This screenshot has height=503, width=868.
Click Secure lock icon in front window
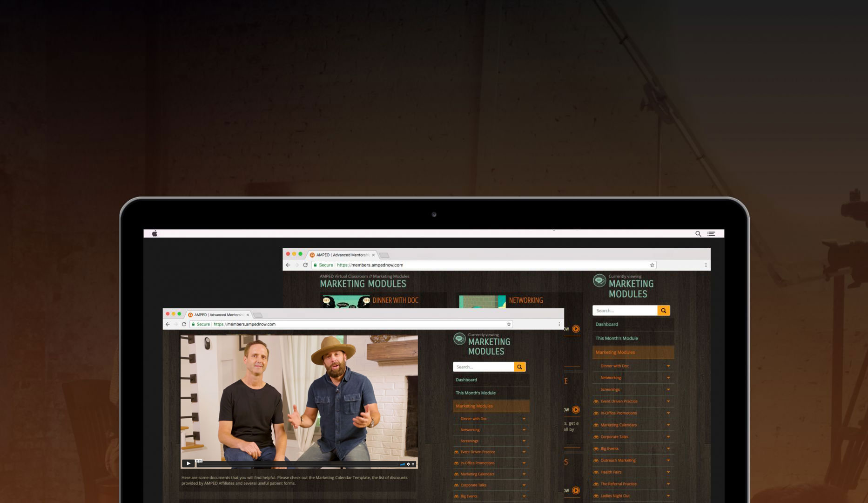point(193,324)
